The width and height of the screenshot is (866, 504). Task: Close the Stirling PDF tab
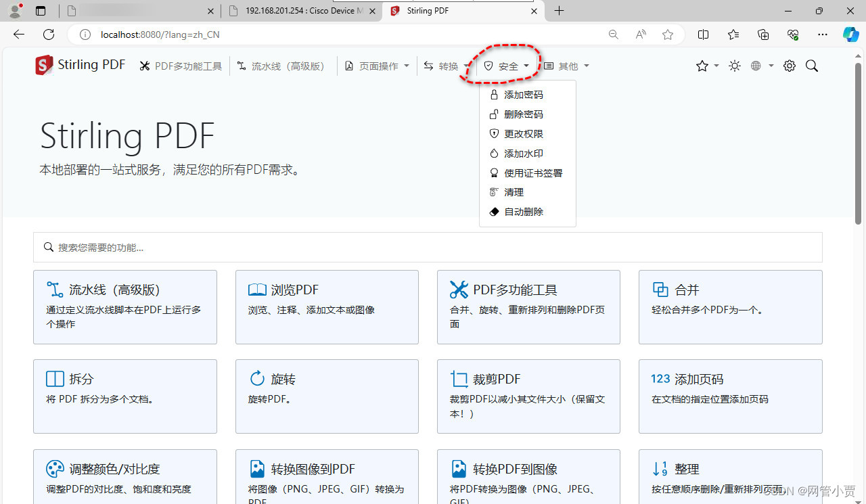(534, 11)
